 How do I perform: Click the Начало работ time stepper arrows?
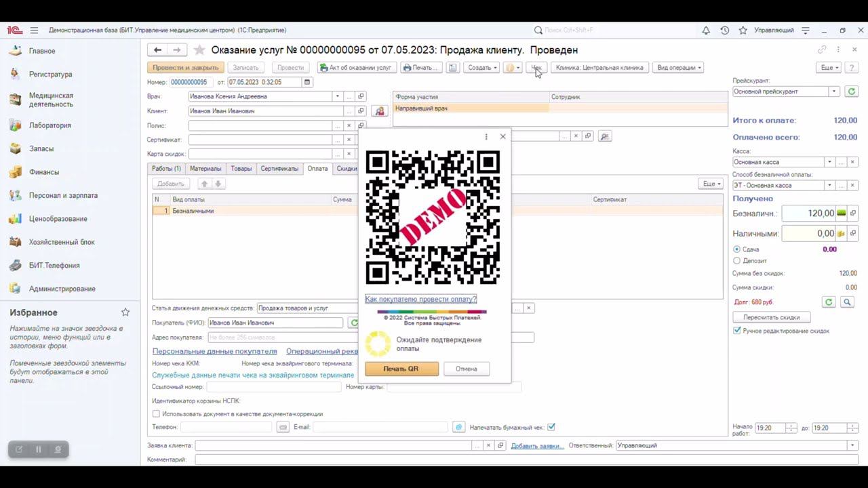(x=790, y=428)
